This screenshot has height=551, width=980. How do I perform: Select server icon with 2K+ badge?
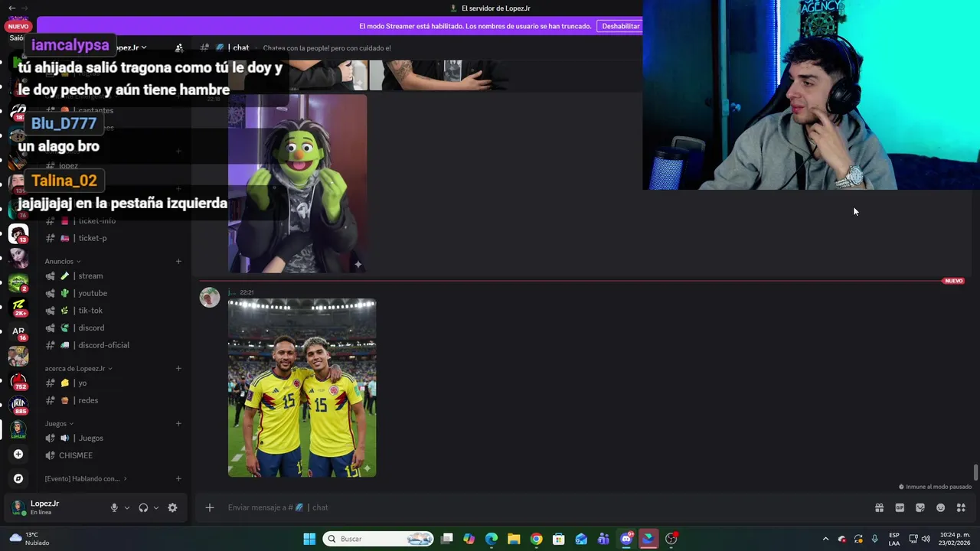[x=18, y=308]
